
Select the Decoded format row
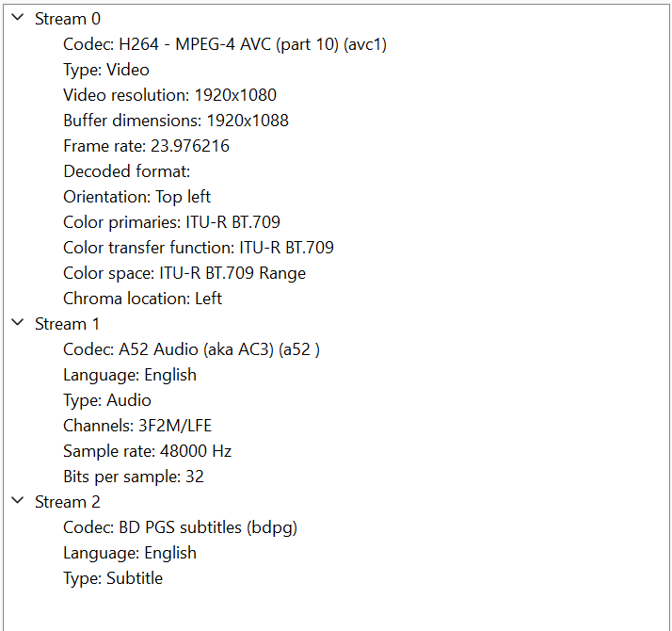click(x=127, y=171)
